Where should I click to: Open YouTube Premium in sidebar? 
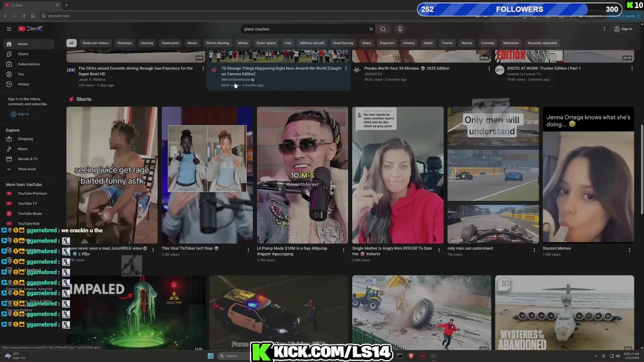(x=30, y=193)
